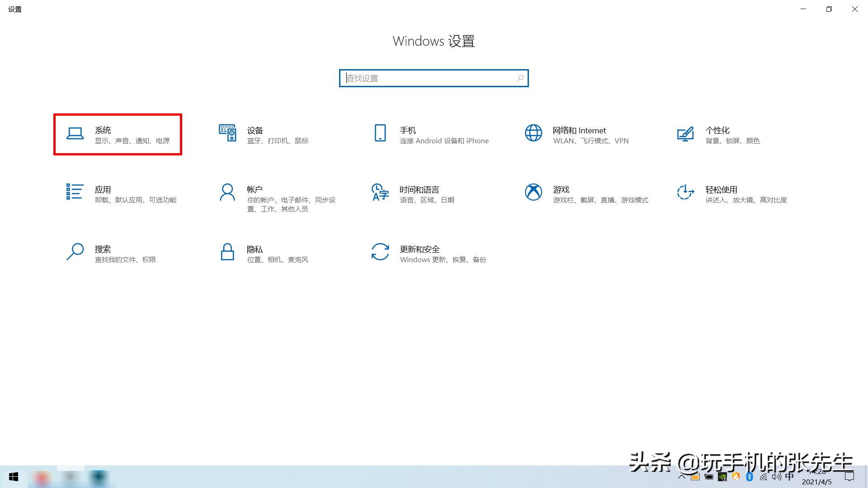
Task: Select the 搜索 title text
Action: click(103, 249)
